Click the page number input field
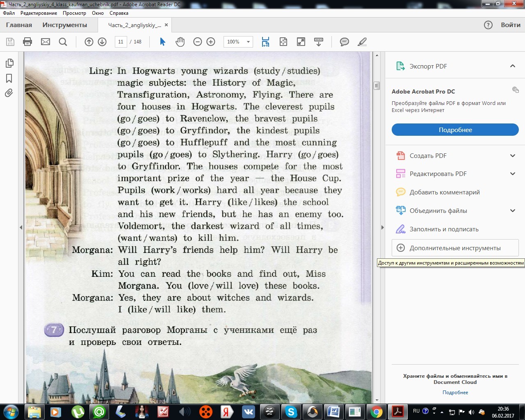The image size is (525, 420). pyautogui.click(x=121, y=42)
